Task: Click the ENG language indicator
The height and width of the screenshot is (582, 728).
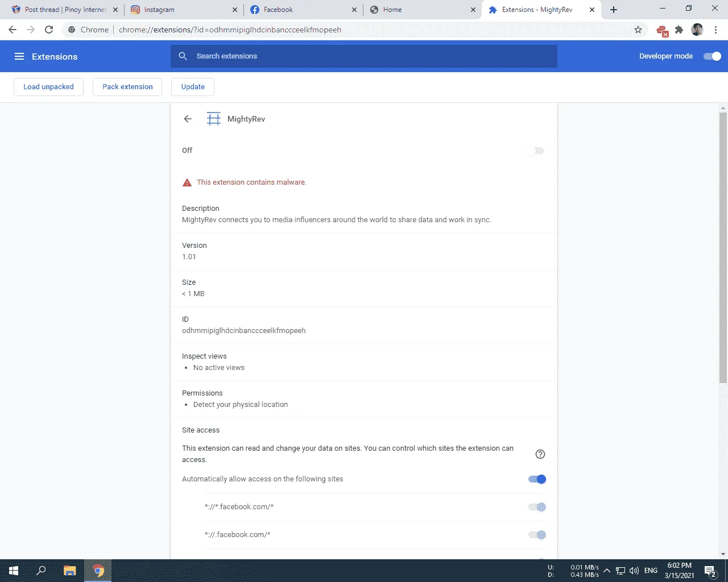Action: tap(651, 571)
